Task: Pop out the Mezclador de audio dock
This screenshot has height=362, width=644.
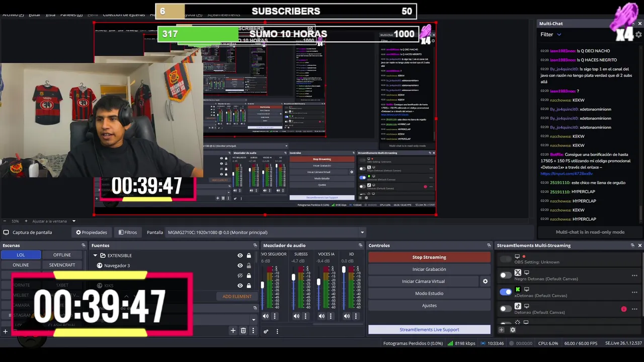Action: pos(360,245)
